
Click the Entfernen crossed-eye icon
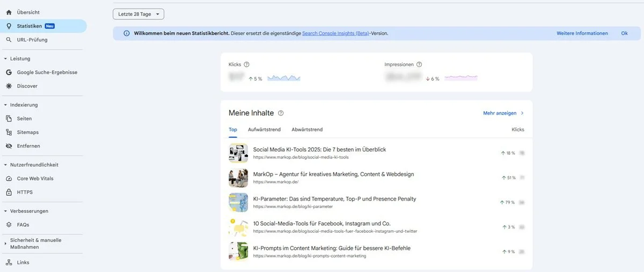(x=9, y=146)
